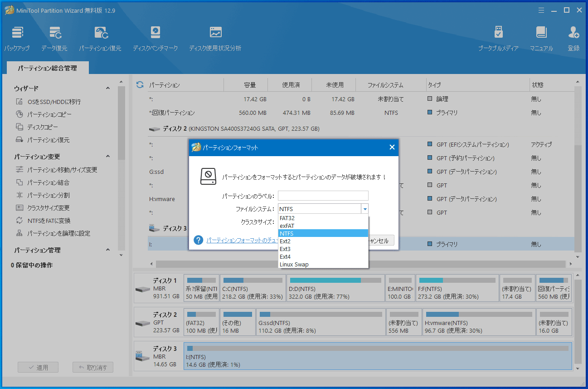Refresh the partition list with the reload icon
This screenshot has width=588, height=389.
140,85
